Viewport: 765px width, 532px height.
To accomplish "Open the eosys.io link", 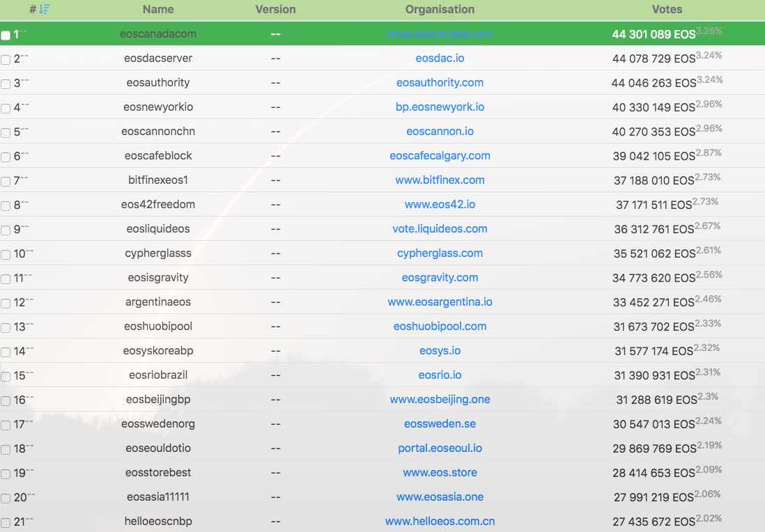I will tap(440, 350).
